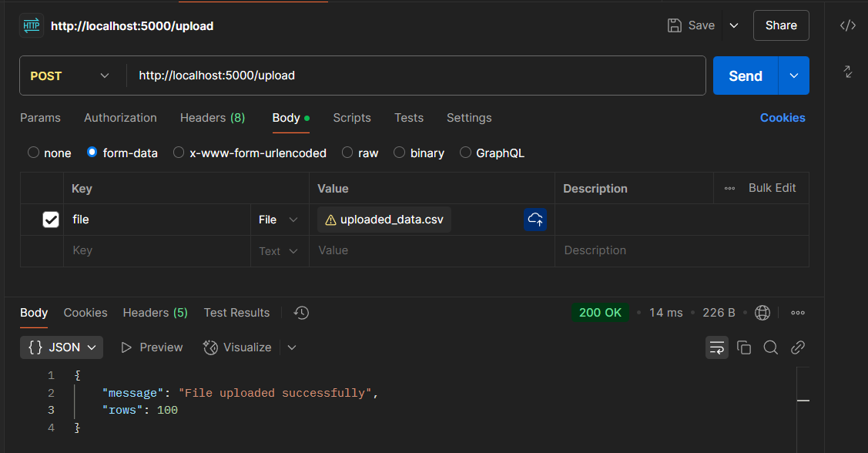Screen dimensions: 868x453
Task: Select x-www-form-urlencoded body type
Action: click(178, 153)
